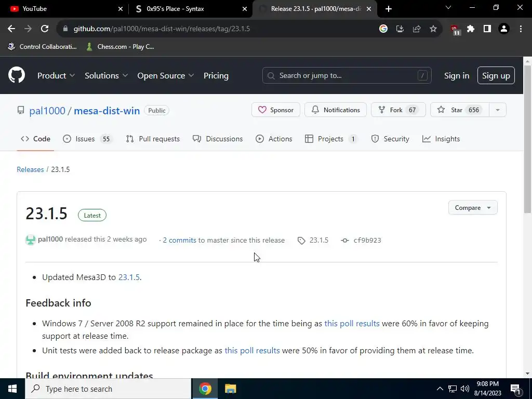Open the Google icon in address bar
This screenshot has height=399, width=532.
pyautogui.click(x=383, y=29)
